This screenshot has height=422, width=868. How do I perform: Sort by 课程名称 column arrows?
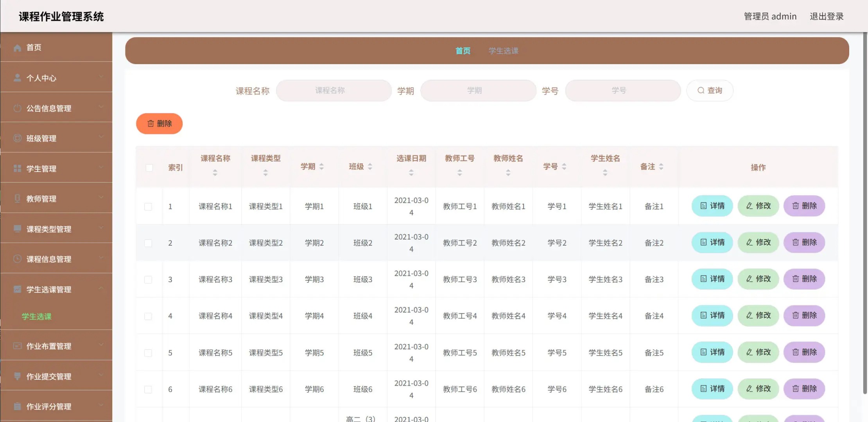(x=215, y=173)
